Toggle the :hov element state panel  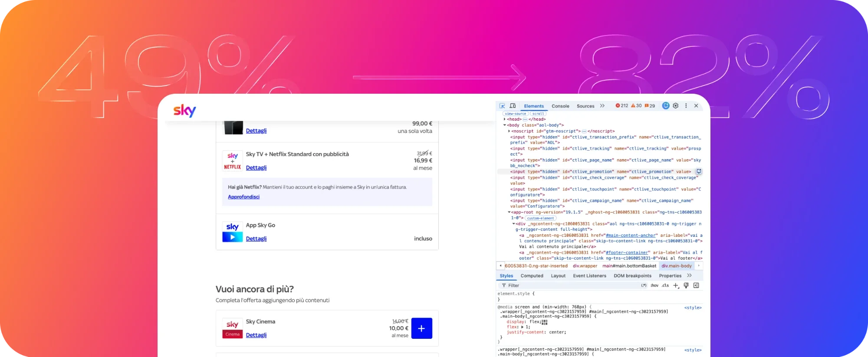coord(654,285)
